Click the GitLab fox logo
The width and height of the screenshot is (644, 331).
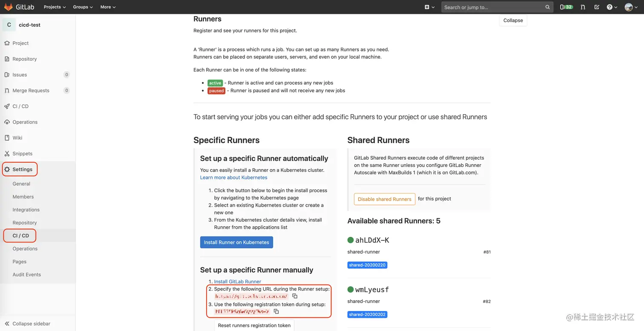[x=8, y=6]
